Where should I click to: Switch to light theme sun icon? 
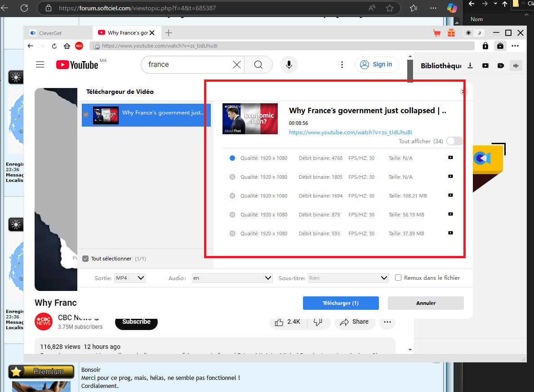[469, 33]
